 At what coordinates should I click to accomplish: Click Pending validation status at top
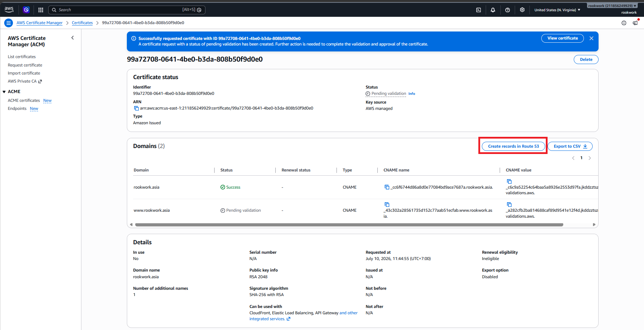click(x=386, y=94)
